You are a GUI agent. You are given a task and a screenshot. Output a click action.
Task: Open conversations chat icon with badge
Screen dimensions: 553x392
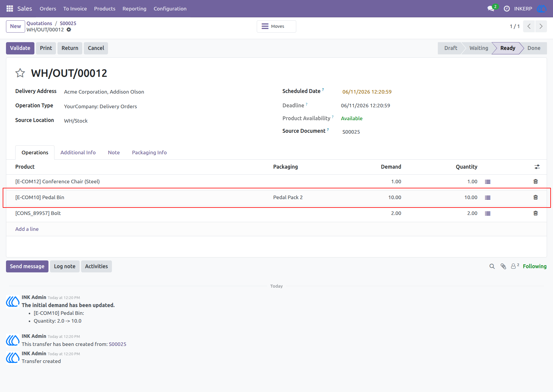tap(491, 9)
